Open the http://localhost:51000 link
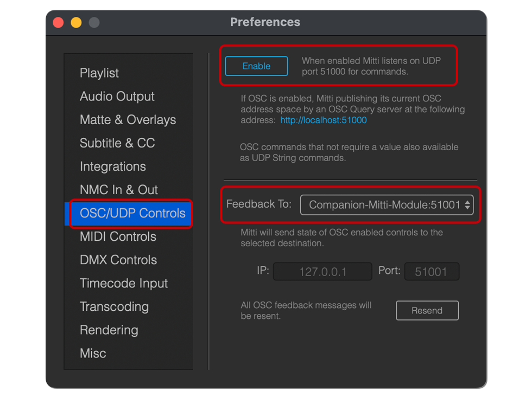The width and height of the screenshot is (532, 397). (x=324, y=120)
